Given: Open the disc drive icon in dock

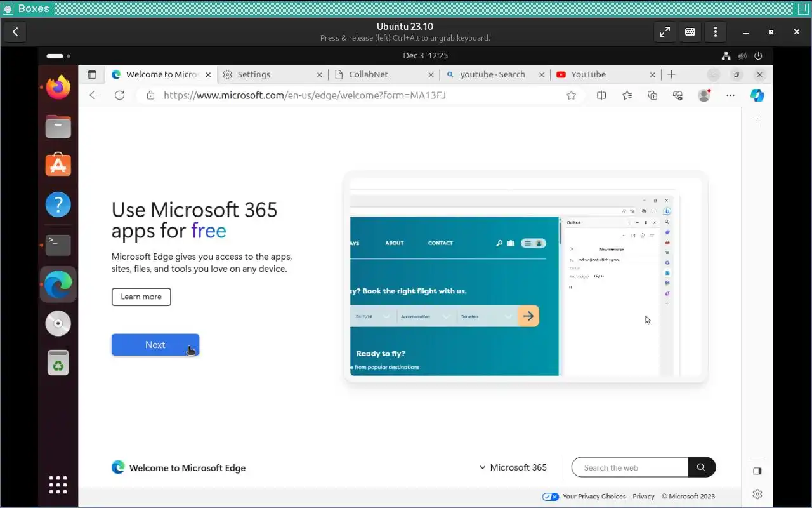Looking at the screenshot, I should [x=58, y=323].
